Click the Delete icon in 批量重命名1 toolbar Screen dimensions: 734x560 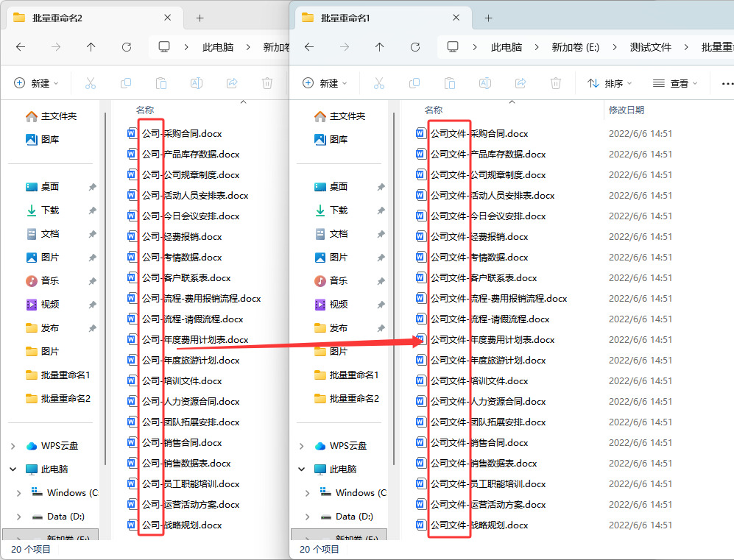click(x=556, y=83)
